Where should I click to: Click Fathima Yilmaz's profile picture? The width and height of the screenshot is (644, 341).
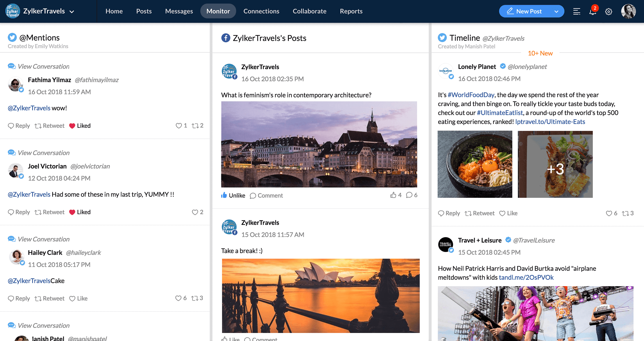pyautogui.click(x=15, y=84)
